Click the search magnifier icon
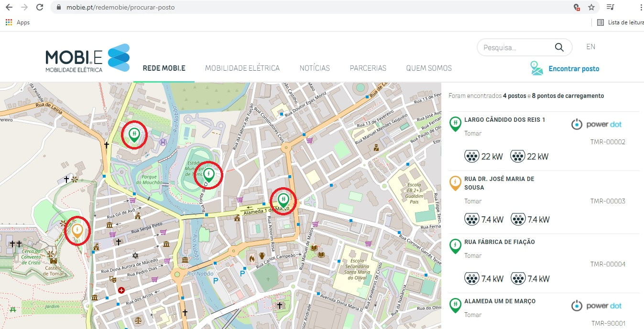 pos(559,47)
